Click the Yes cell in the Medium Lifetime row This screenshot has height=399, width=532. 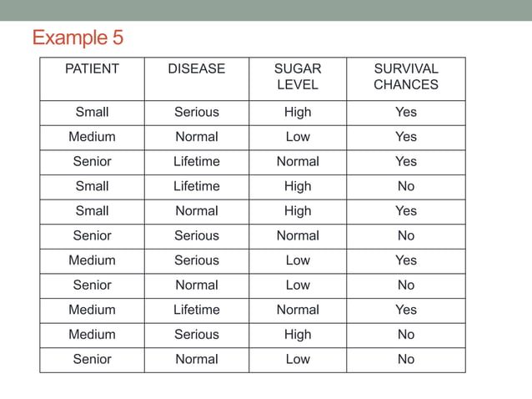tap(406, 310)
